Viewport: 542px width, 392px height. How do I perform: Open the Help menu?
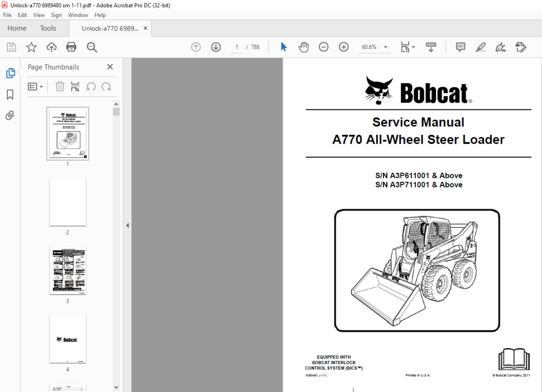100,15
